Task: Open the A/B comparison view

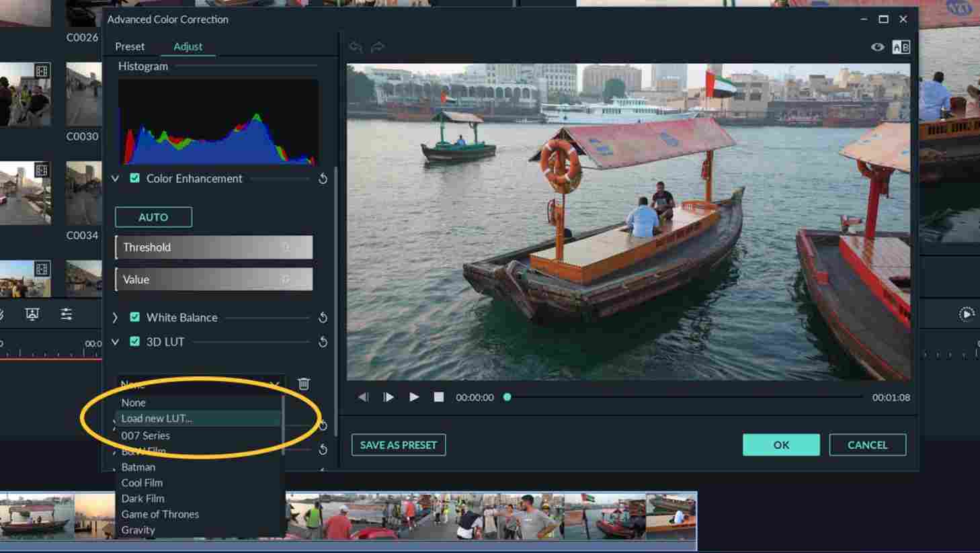Action: tap(901, 47)
